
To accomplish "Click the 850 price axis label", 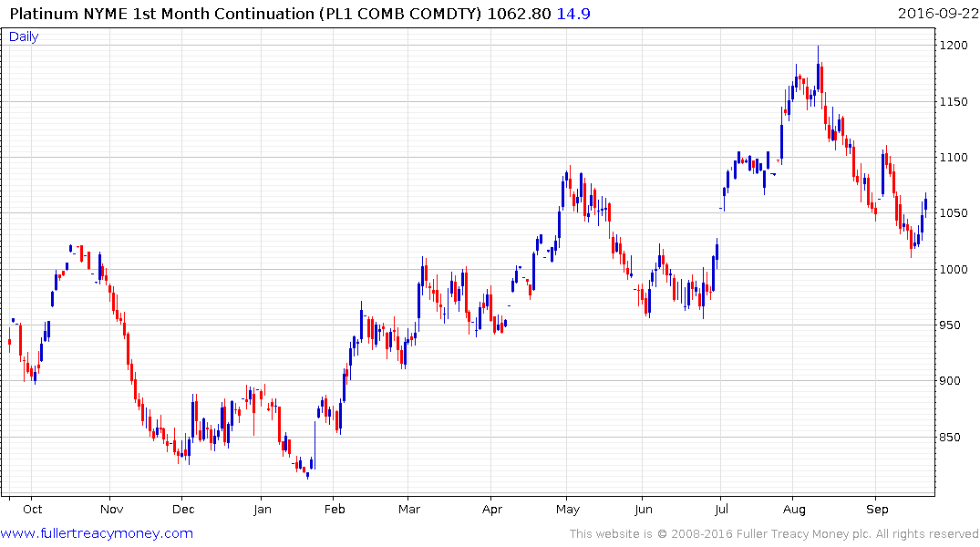I will [951, 437].
